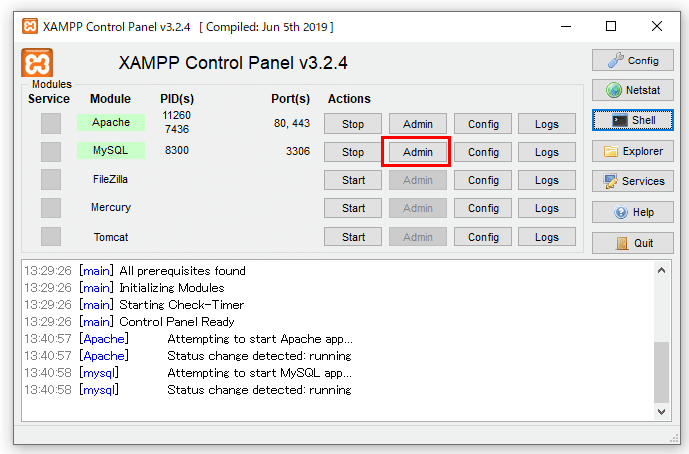This screenshot has height=454, width=689.
Task: Toggle the Mercury service checkbox
Action: (51, 208)
